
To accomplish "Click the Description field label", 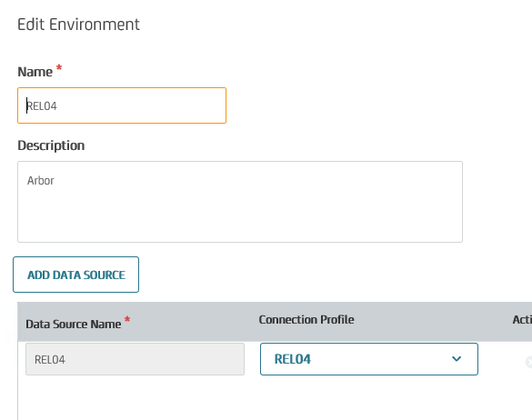I will click(51, 145).
